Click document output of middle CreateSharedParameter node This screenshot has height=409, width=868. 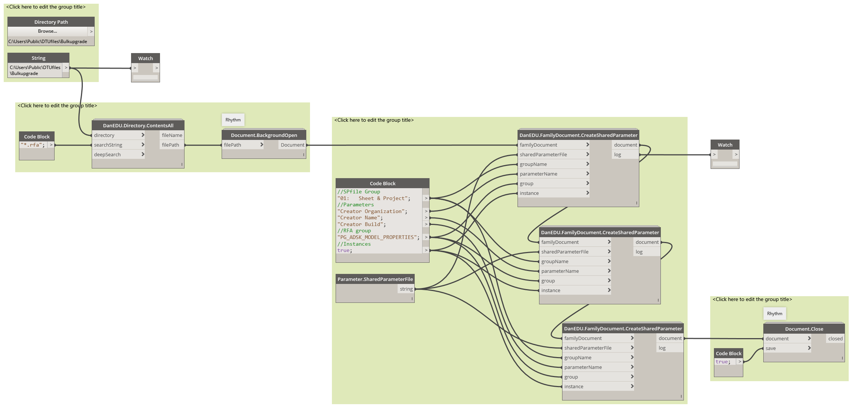647,242
